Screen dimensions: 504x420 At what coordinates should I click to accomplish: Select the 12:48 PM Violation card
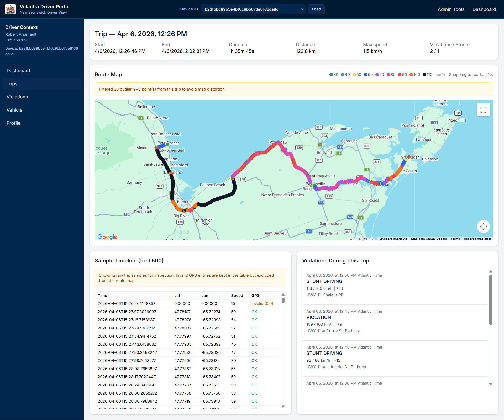395,321
